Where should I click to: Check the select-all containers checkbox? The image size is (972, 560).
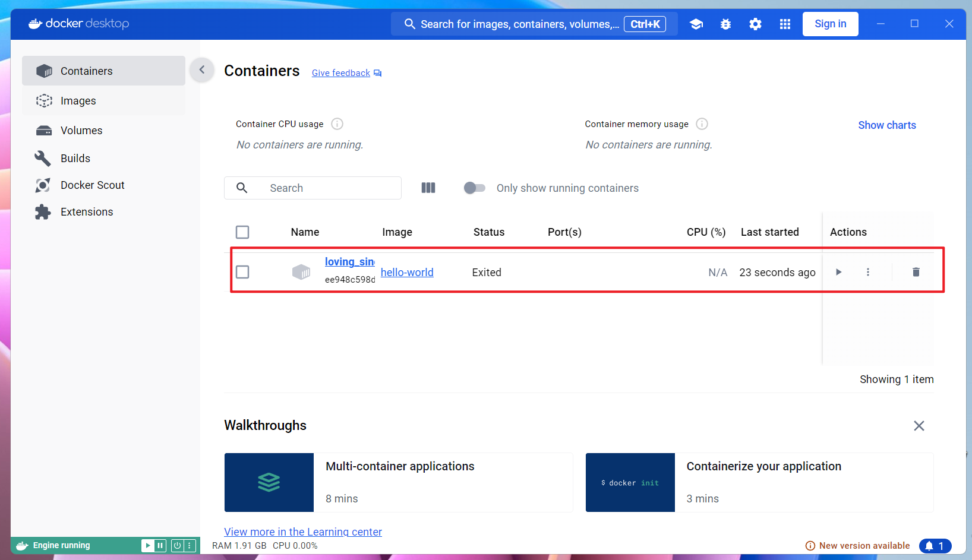point(242,232)
